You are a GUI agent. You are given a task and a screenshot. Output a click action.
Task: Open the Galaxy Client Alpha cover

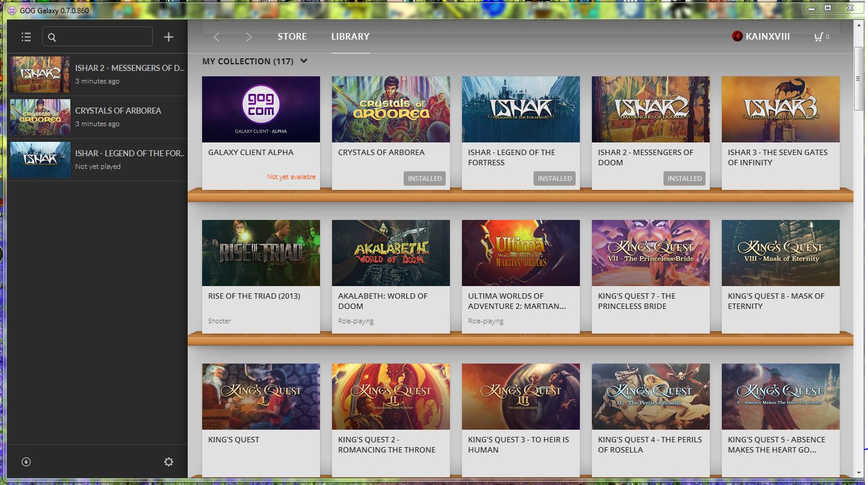click(261, 109)
